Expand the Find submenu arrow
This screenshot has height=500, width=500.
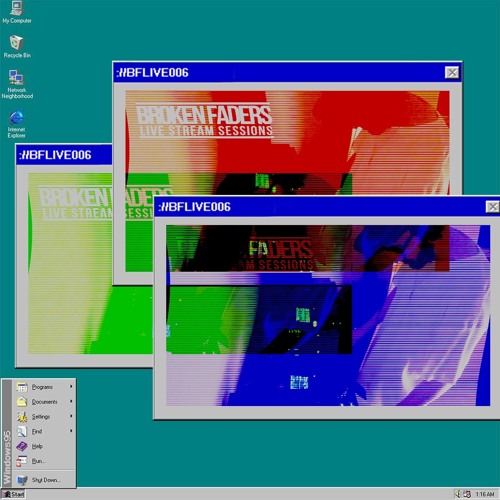[x=71, y=431]
